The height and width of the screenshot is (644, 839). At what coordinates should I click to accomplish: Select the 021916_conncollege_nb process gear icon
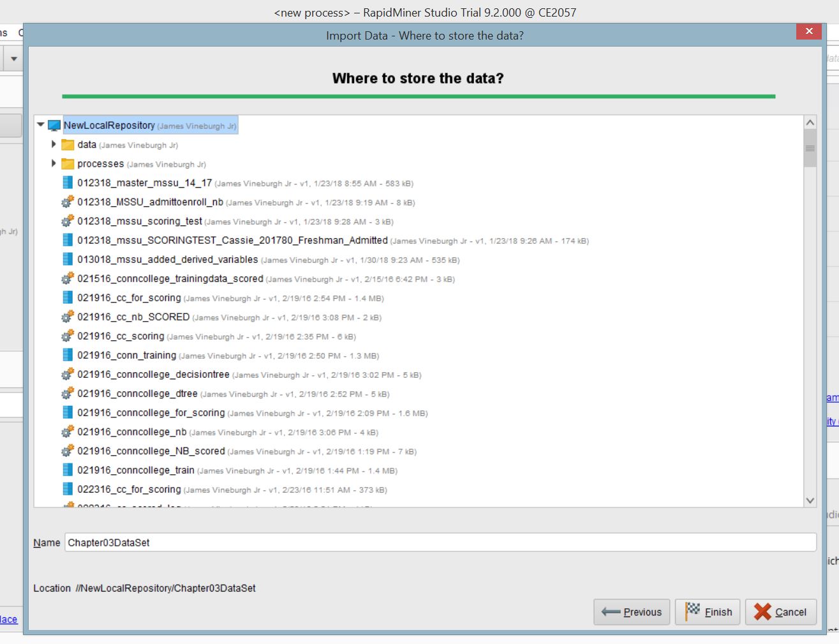68,432
